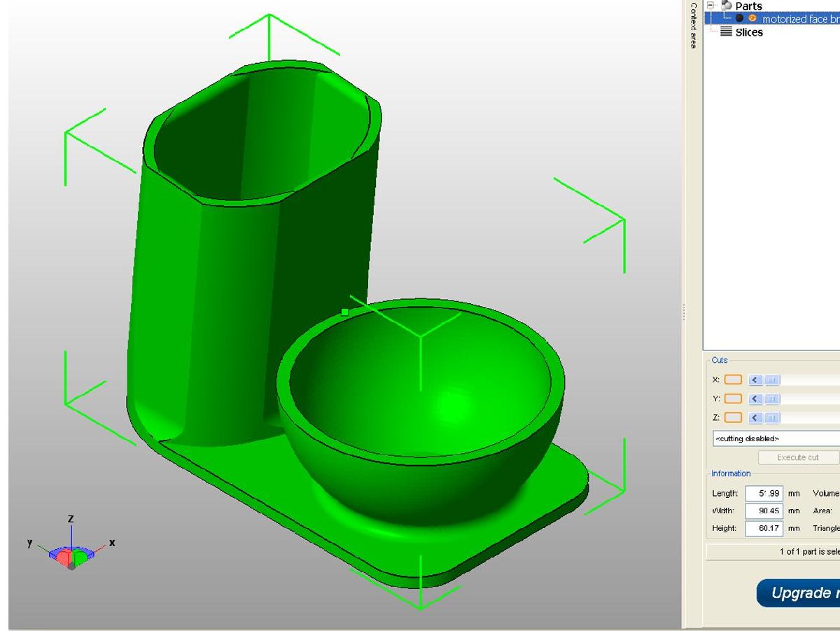Screen dimensions: 840x631
Task: Click the Z cut left-arrow button
Action: (x=755, y=418)
